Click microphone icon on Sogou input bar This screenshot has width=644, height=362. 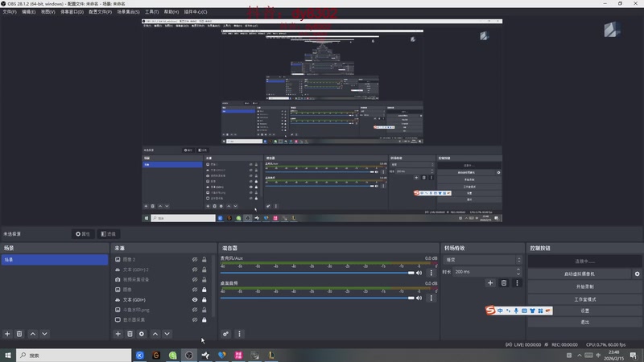[x=516, y=311]
